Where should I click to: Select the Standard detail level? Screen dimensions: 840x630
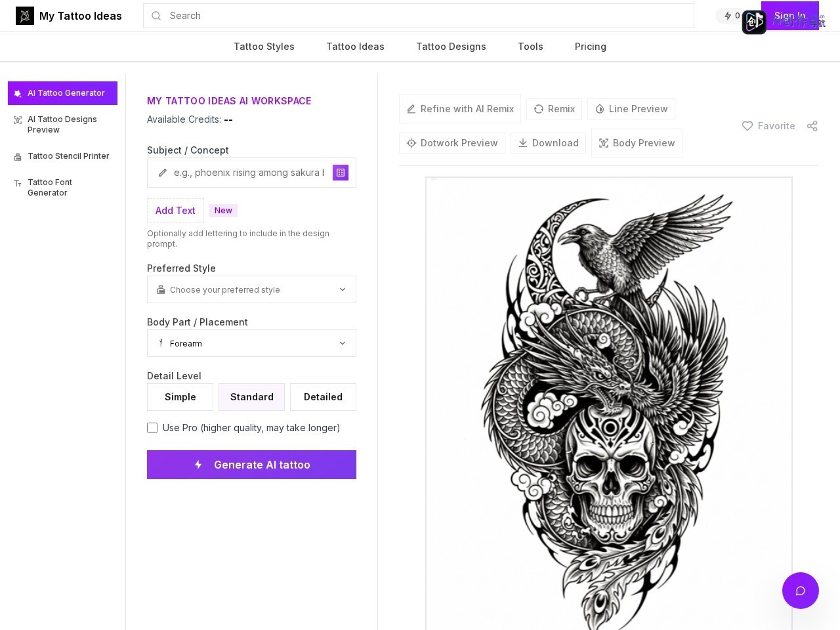[x=251, y=397]
